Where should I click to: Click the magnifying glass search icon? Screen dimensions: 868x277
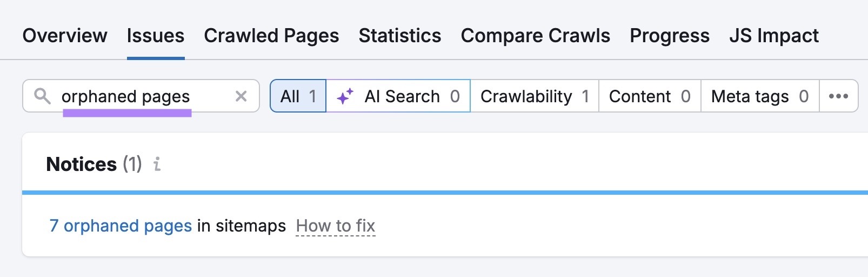coord(42,96)
